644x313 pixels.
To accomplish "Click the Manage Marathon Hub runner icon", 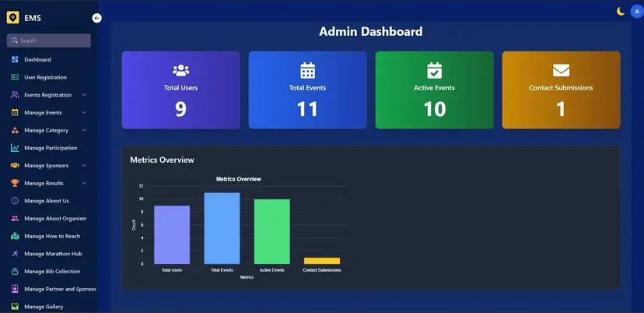I will (x=15, y=254).
